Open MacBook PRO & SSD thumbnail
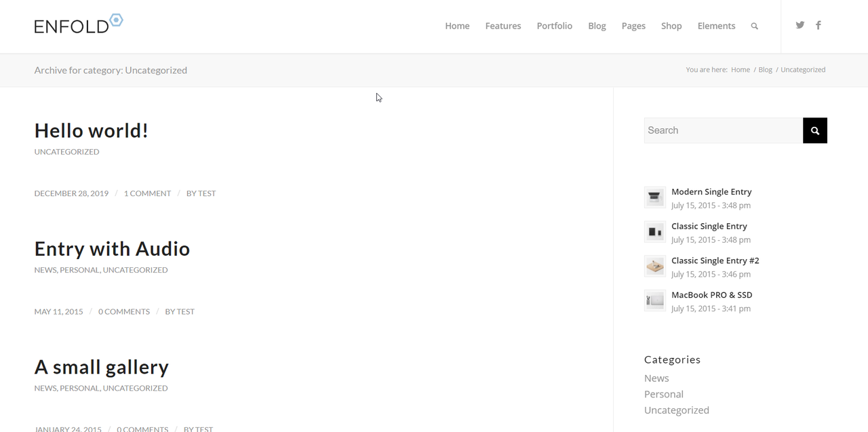868x432 pixels. [655, 300]
